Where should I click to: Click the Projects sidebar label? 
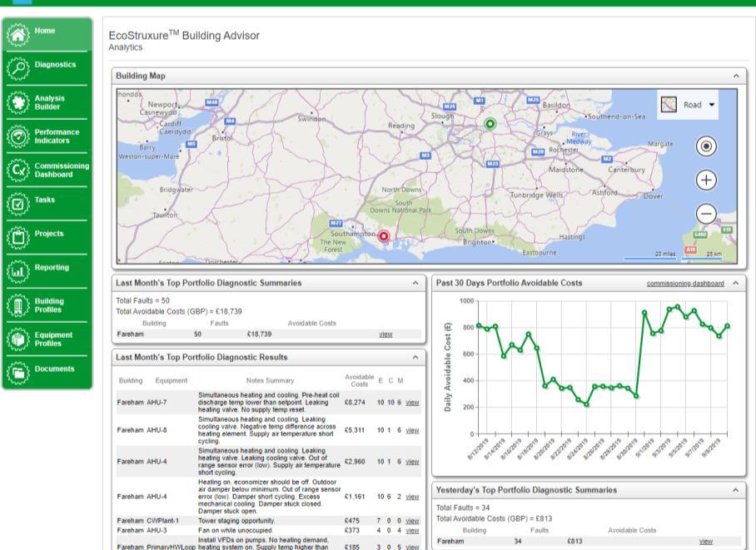point(48,233)
